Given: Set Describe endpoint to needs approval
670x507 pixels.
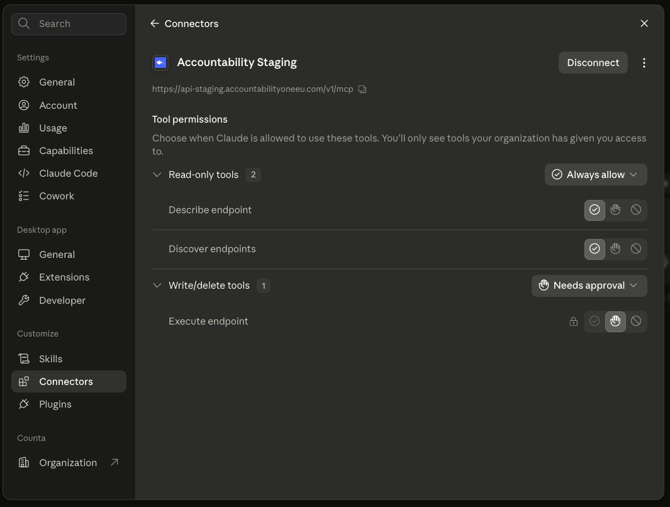Looking at the screenshot, I should (615, 210).
